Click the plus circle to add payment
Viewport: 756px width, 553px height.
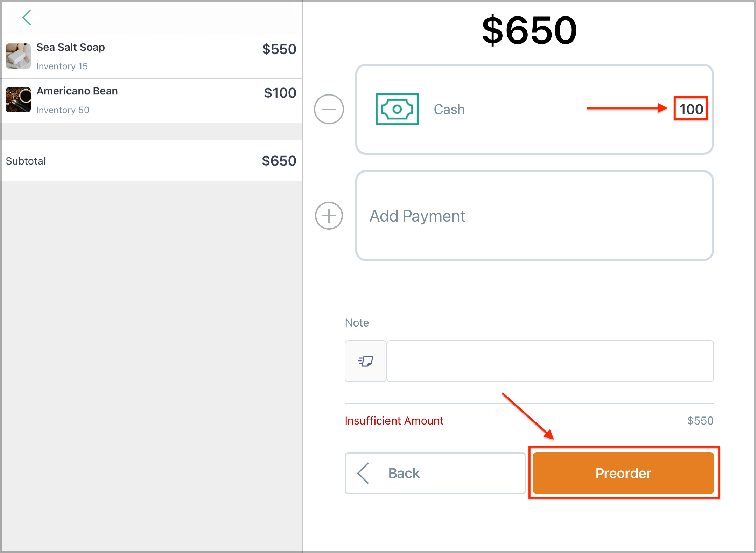329,216
